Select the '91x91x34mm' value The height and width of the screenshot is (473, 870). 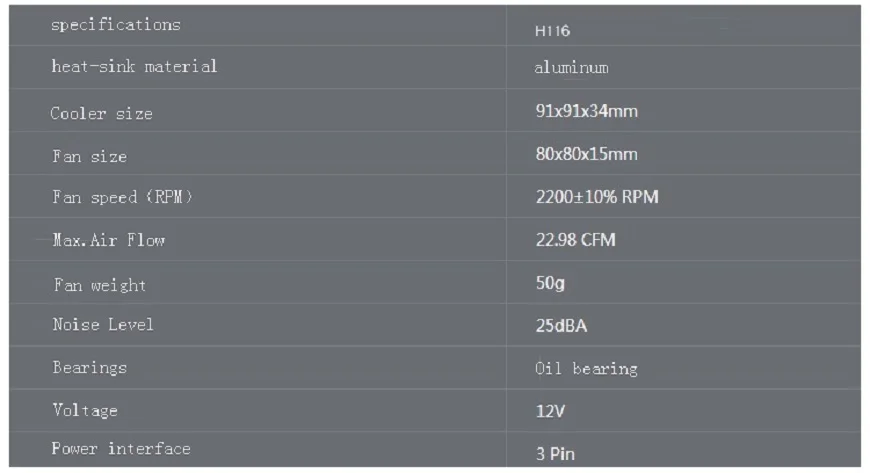pos(586,111)
